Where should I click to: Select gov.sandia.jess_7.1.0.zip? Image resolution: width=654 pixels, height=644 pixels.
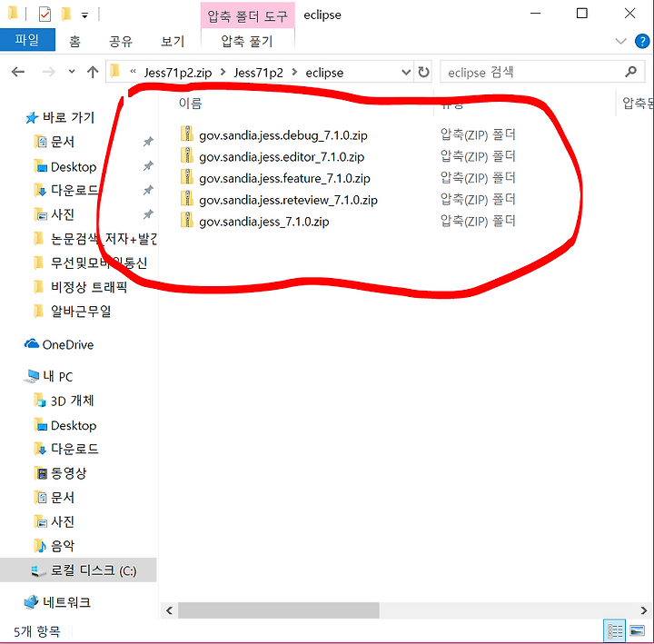264,222
